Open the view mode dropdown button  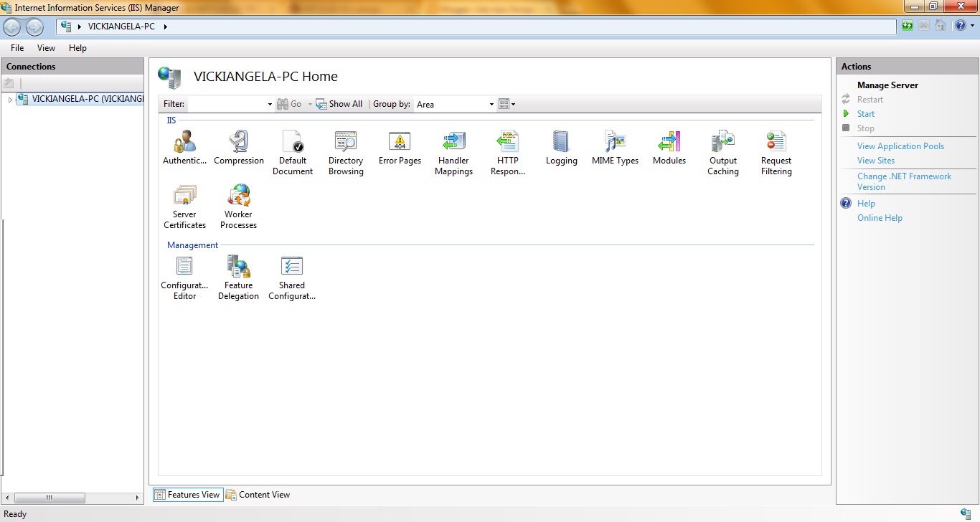507,104
